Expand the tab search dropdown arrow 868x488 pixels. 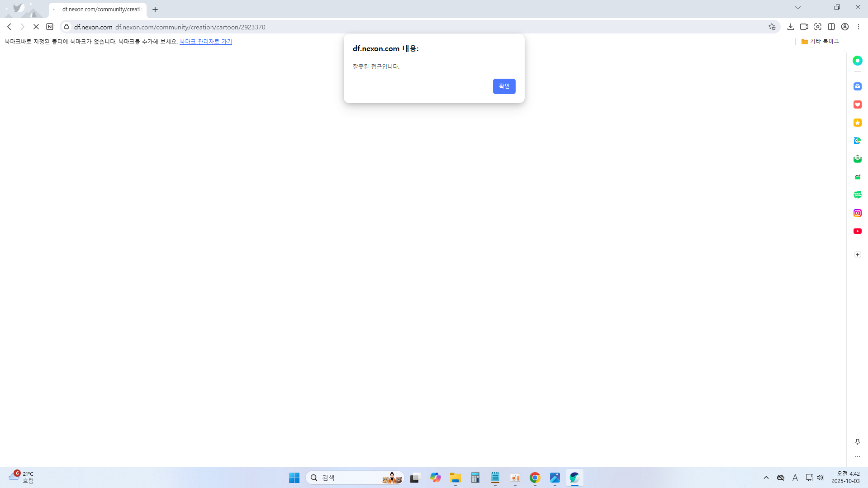click(x=797, y=8)
